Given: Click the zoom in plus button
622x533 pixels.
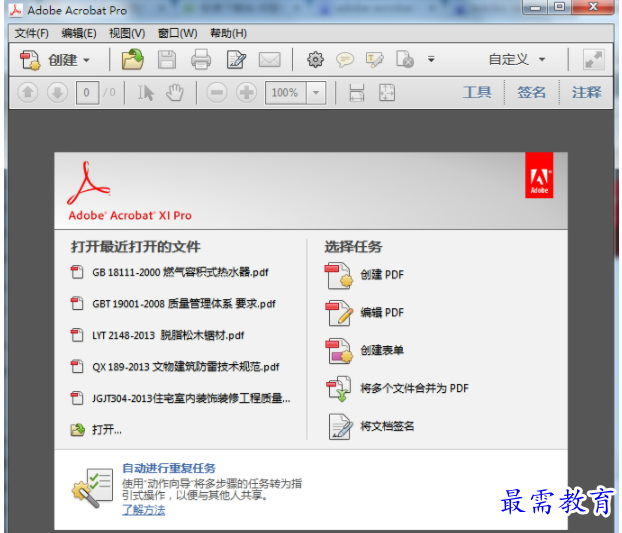Looking at the screenshot, I should pyautogui.click(x=247, y=93).
